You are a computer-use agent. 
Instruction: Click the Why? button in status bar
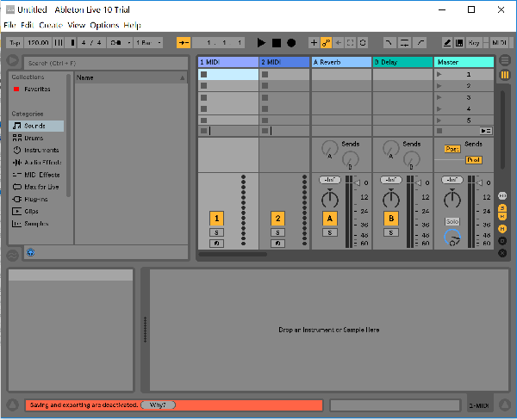[158, 405]
